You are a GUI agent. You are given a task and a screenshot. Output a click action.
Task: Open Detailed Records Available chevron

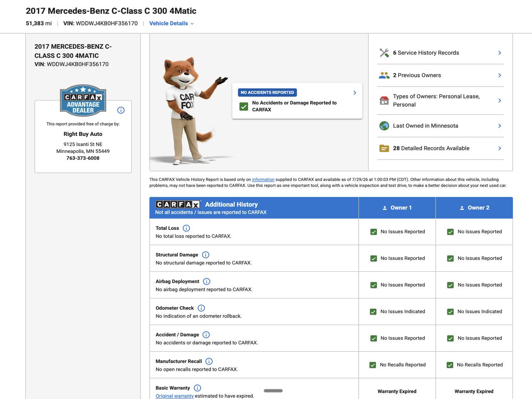point(500,148)
